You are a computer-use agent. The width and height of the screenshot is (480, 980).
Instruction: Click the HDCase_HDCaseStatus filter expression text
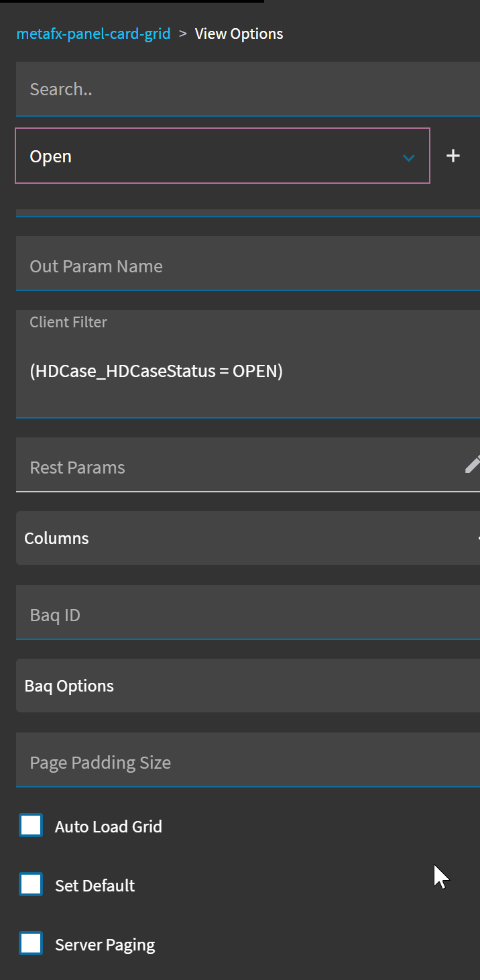156,371
